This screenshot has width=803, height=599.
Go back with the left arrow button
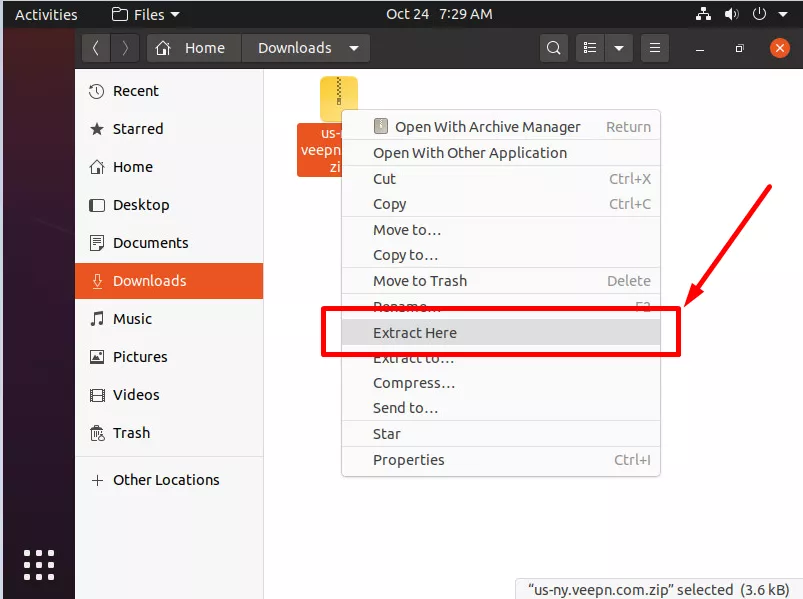click(x=96, y=48)
